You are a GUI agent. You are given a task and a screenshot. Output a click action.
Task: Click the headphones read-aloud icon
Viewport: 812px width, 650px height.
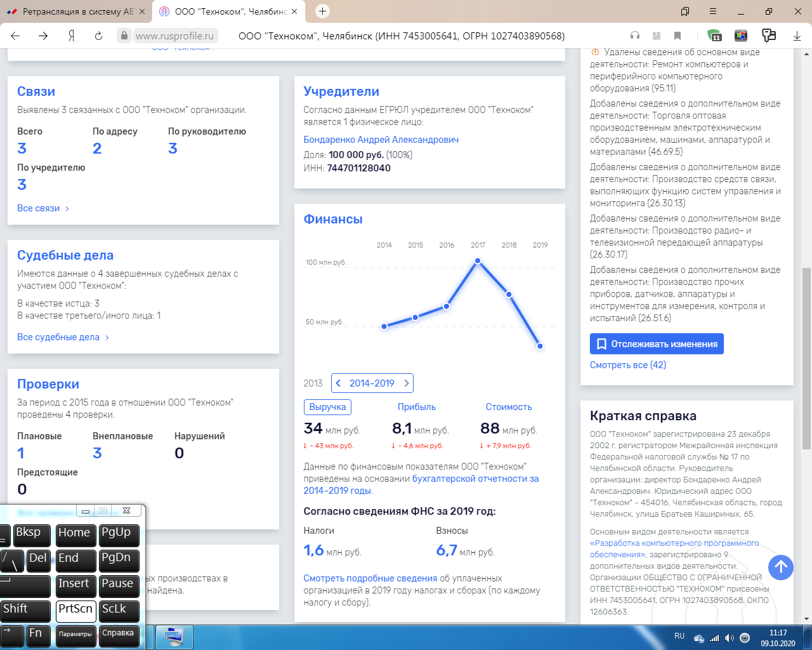click(634, 36)
